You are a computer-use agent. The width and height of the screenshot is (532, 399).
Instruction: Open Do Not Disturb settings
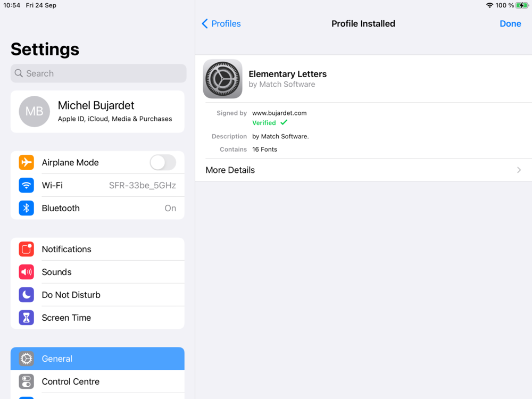coord(98,295)
